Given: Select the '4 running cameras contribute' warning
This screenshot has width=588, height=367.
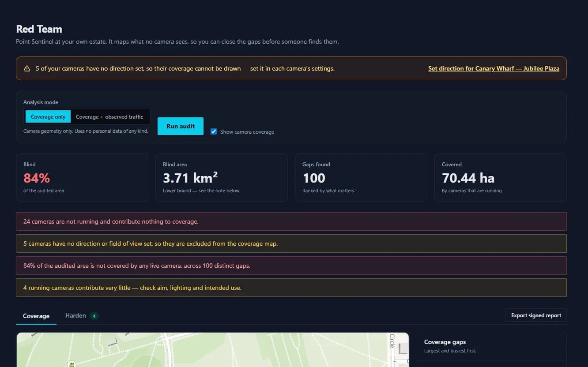Looking at the screenshot, I should pyautogui.click(x=291, y=288).
